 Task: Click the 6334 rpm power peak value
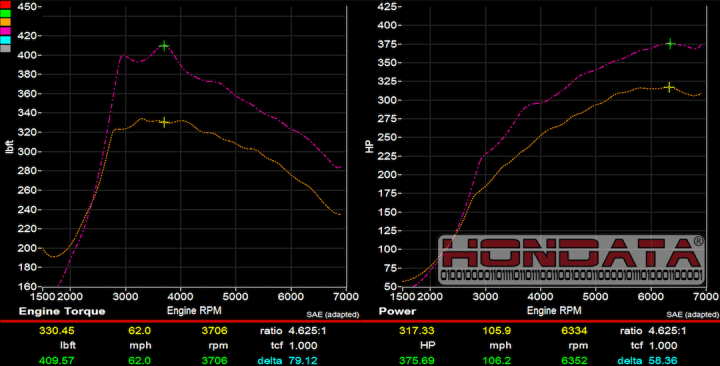[574, 331]
